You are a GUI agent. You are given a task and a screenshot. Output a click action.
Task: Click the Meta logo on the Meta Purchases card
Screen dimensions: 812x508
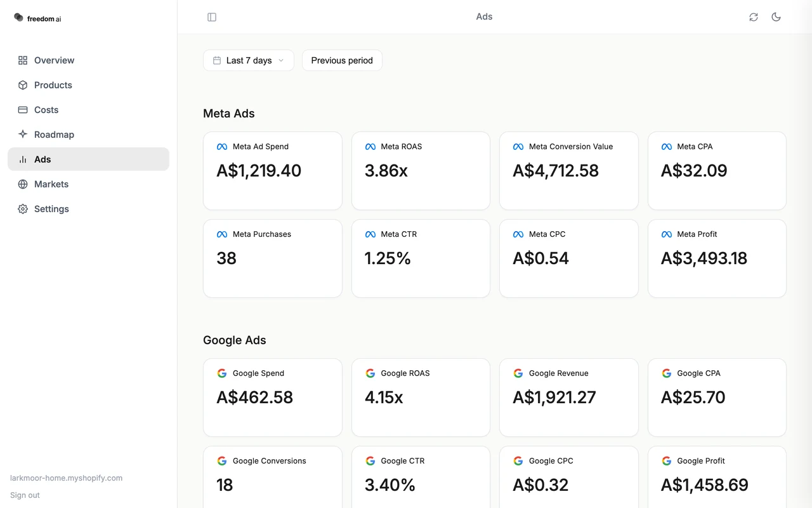coord(222,234)
